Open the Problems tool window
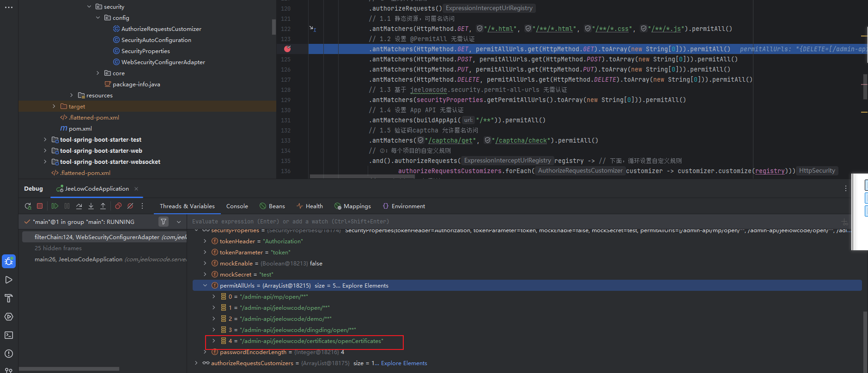The height and width of the screenshot is (373, 868). (x=9, y=354)
